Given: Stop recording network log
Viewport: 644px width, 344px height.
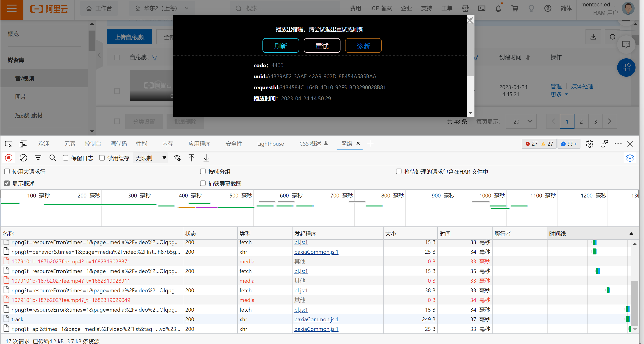Looking at the screenshot, I should pyautogui.click(x=8, y=158).
